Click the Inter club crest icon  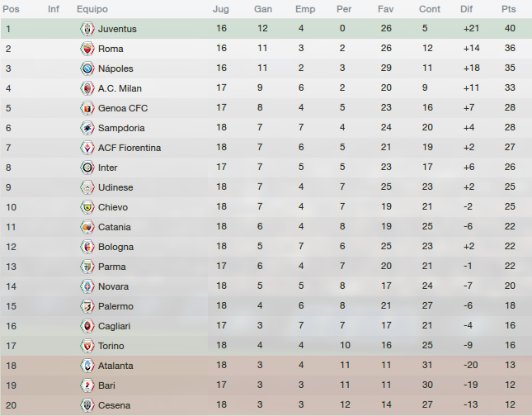(x=87, y=168)
